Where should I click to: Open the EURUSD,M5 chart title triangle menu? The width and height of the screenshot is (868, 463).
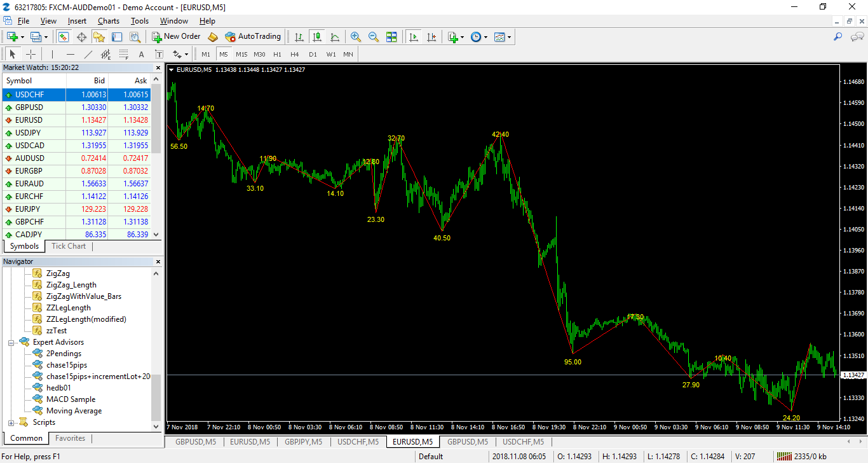pyautogui.click(x=171, y=70)
